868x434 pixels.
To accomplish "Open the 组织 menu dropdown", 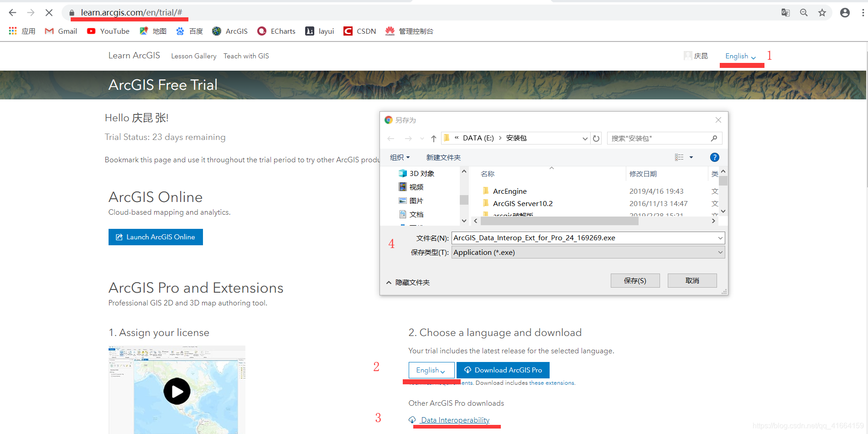I will 400,157.
